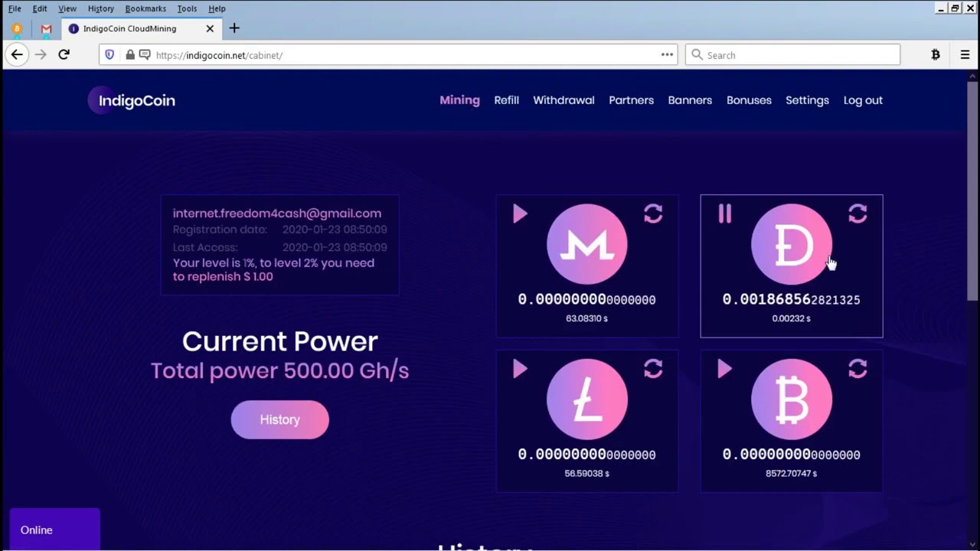Screen dimensions: 980x551
Task: Open the Settings page in site navigation
Action: (x=807, y=100)
